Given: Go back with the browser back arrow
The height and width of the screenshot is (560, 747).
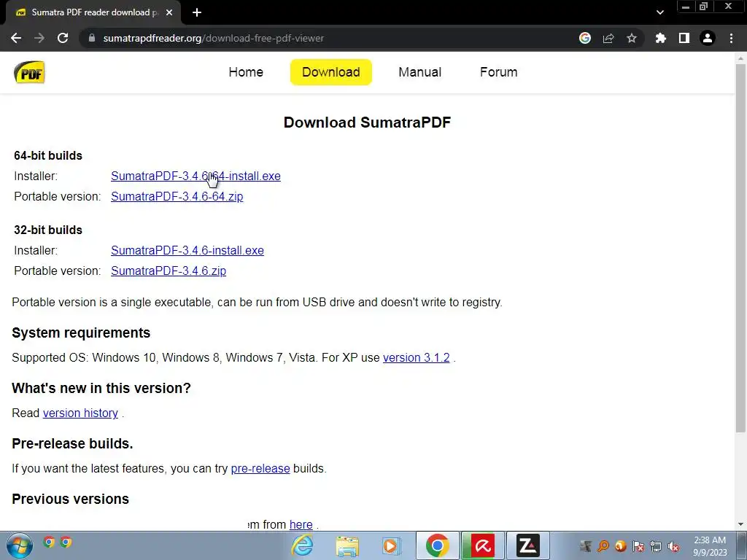Looking at the screenshot, I should (x=16, y=38).
